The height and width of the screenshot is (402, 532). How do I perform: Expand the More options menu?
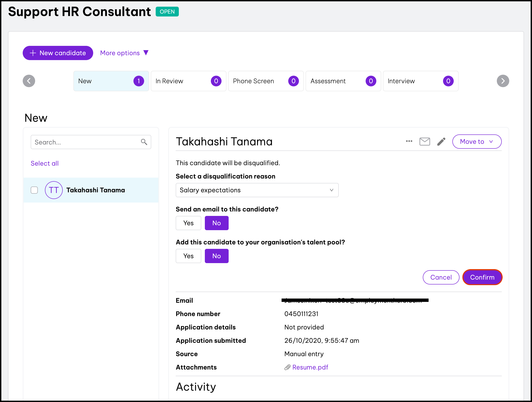point(124,53)
